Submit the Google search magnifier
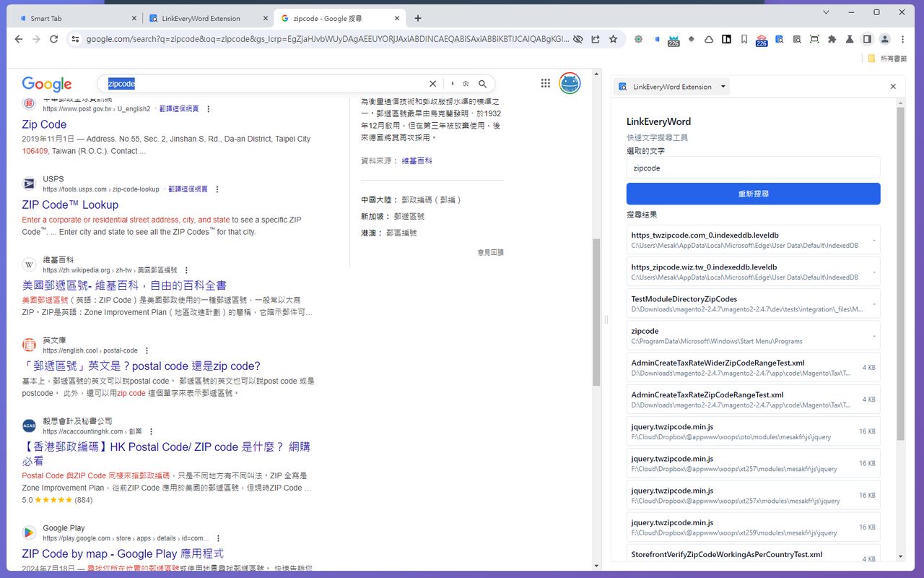This screenshot has height=578, width=924. [483, 84]
